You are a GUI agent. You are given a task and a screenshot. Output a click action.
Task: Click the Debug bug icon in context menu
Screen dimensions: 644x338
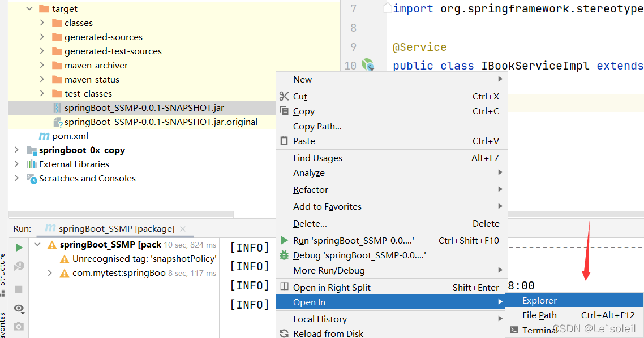tap(284, 255)
